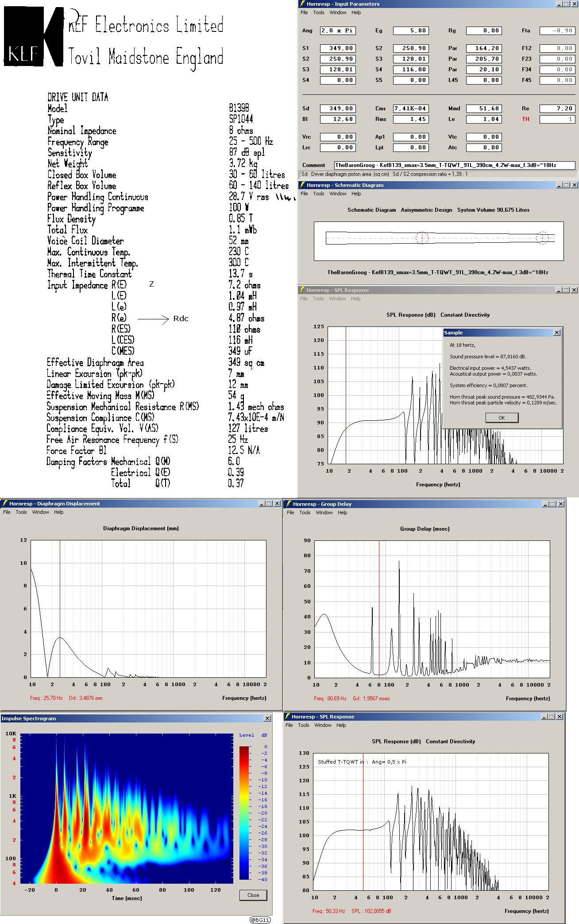The width and height of the screenshot is (579, 924).
Task: Click the Comment text field
Action: (x=455, y=165)
